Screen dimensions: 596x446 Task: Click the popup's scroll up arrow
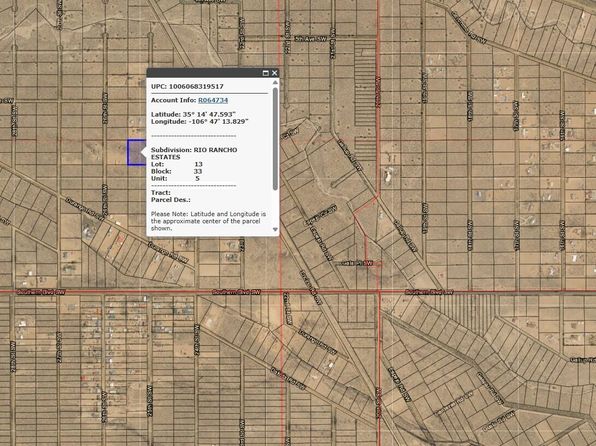pyautogui.click(x=275, y=82)
